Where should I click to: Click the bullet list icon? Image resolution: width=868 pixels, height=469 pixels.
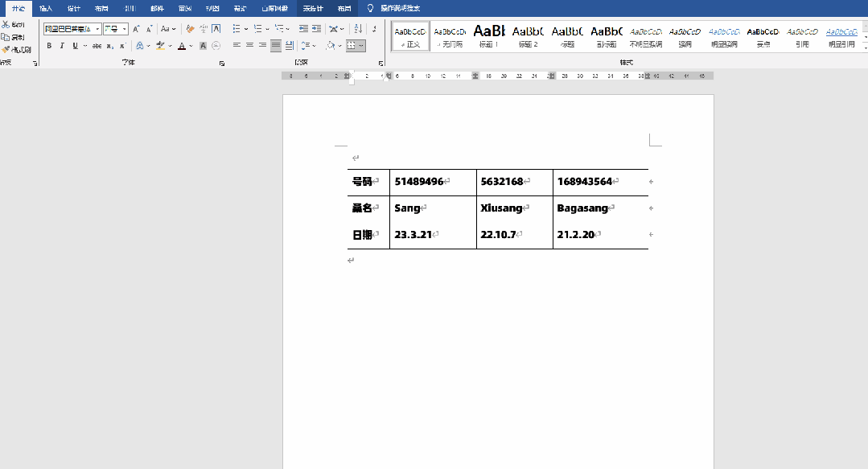click(x=237, y=29)
